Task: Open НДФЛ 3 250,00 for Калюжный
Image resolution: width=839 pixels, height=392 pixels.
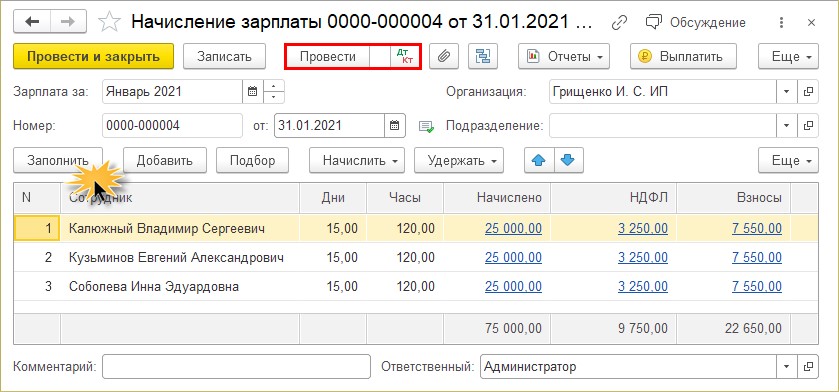Action: 643,229
